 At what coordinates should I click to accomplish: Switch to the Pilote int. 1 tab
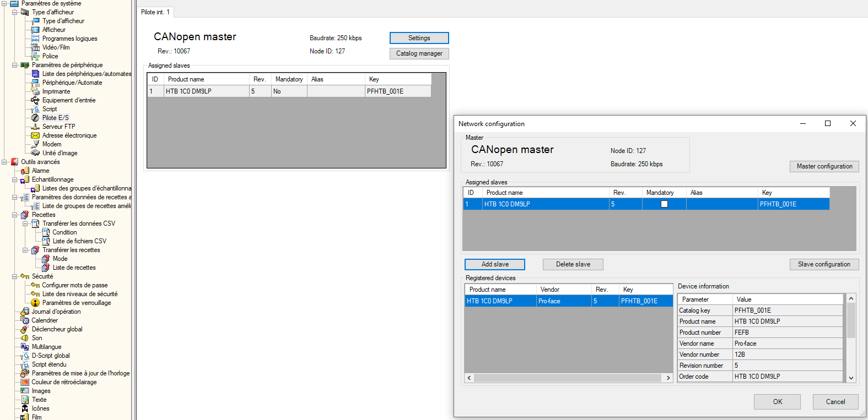[x=155, y=12]
